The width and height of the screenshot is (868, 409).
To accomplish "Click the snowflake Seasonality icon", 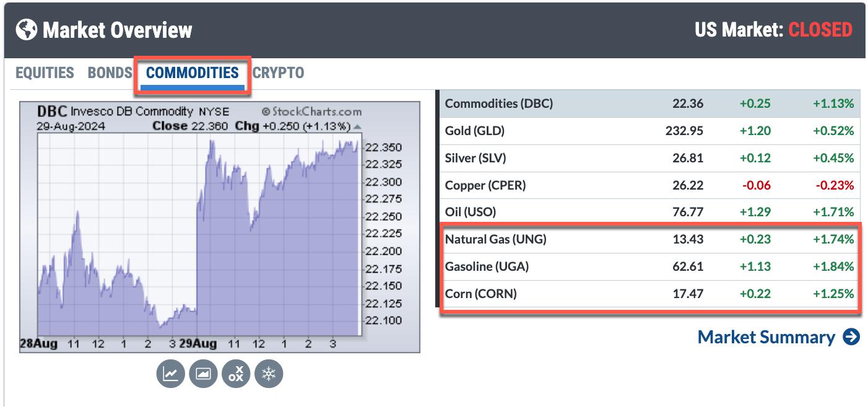I will pyautogui.click(x=269, y=374).
